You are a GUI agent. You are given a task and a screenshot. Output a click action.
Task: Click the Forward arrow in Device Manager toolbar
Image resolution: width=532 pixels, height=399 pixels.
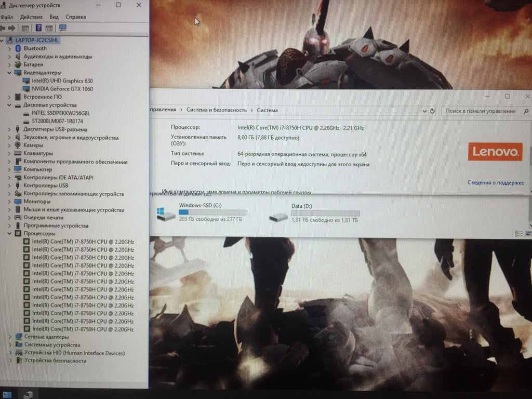(x=11, y=28)
